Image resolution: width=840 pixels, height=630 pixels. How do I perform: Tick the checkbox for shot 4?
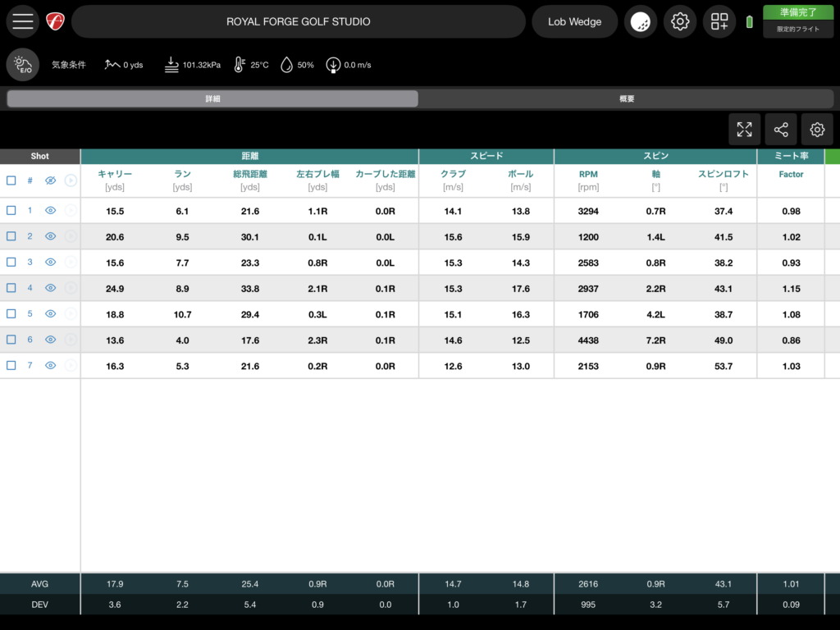click(11, 288)
